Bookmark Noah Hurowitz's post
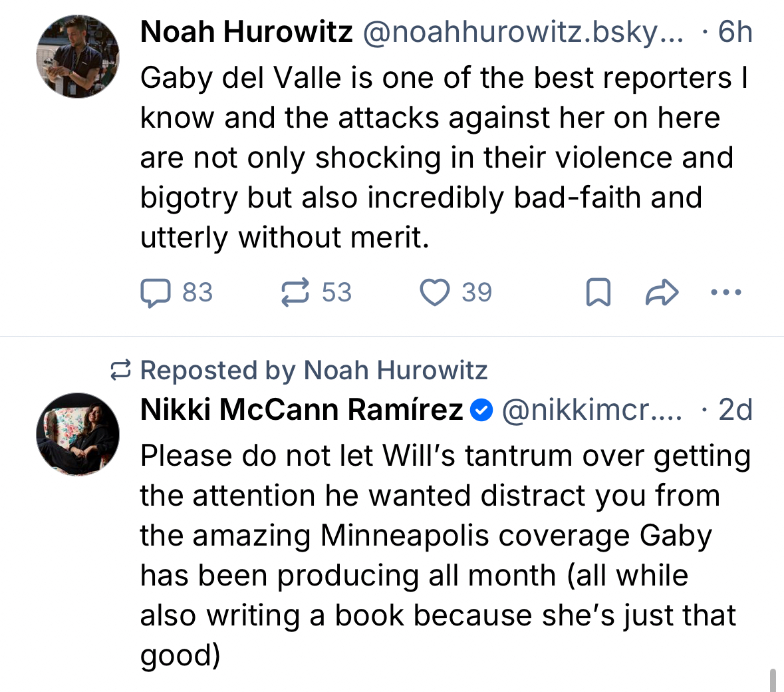Image resolution: width=784 pixels, height=692 pixels. (x=598, y=293)
